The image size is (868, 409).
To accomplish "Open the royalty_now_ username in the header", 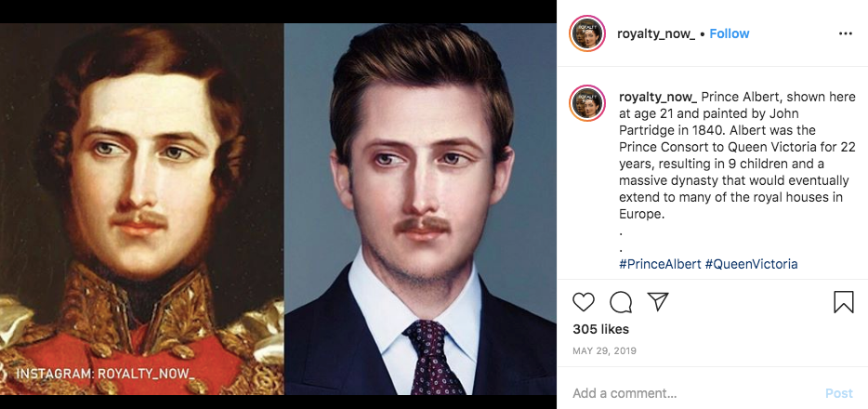I will [656, 33].
